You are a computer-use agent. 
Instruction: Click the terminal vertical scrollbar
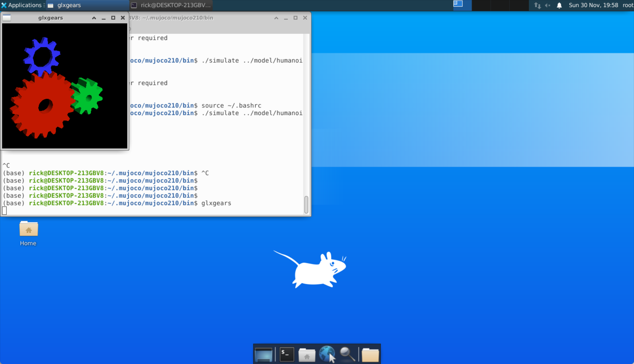tap(306, 204)
